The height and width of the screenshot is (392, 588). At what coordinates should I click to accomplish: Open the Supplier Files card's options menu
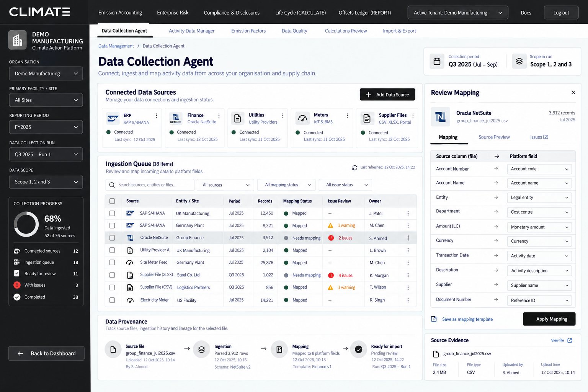pyautogui.click(x=413, y=116)
